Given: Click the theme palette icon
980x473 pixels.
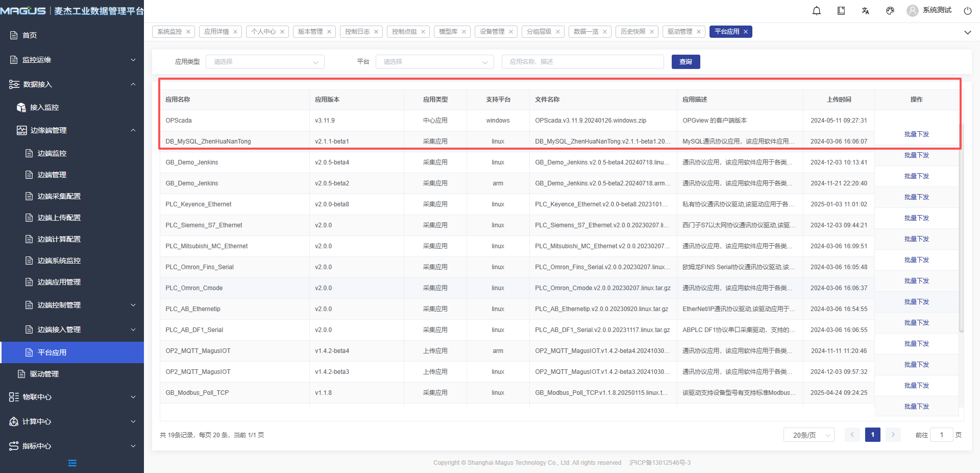Looking at the screenshot, I should [x=890, y=11].
